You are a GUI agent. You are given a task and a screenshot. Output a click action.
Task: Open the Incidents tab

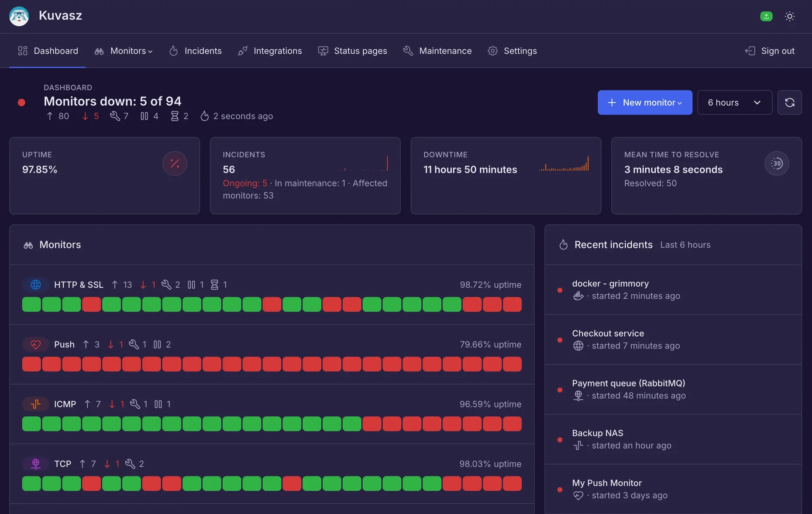pos(195,51)
